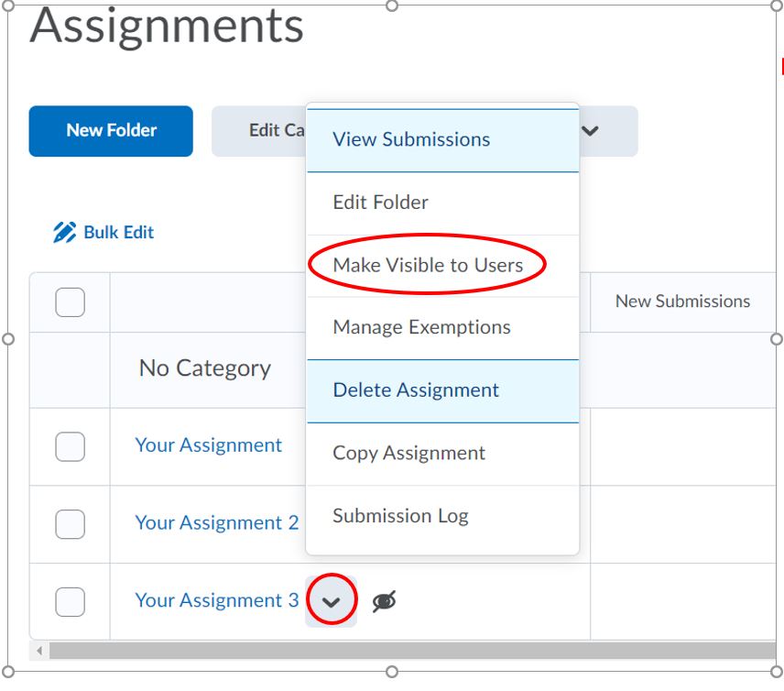
Task: Click the Bulk Edit pencil icon
Action: pos(65,233)
